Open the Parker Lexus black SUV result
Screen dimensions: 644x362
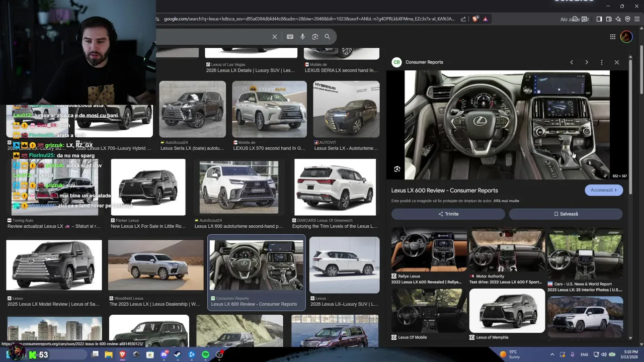pos(148,187)
